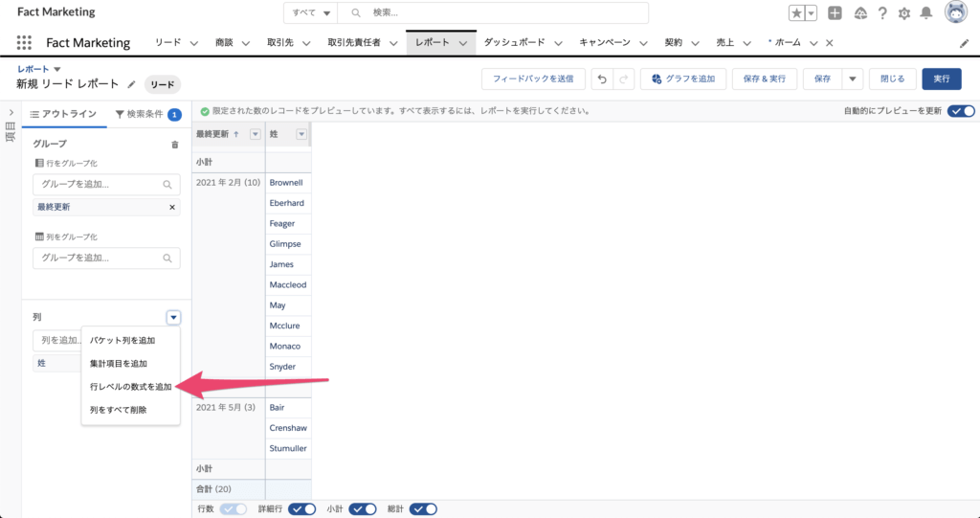Focus the 列を追加 input field
The image size is (980, 518).
pos(57,340)
